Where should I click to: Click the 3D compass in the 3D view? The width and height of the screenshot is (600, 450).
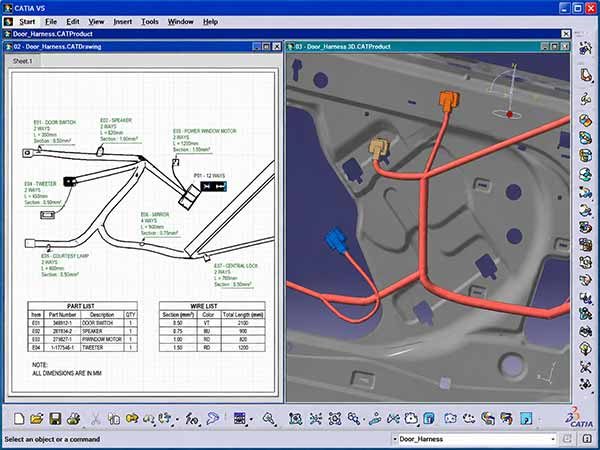[x=508, y=92]
